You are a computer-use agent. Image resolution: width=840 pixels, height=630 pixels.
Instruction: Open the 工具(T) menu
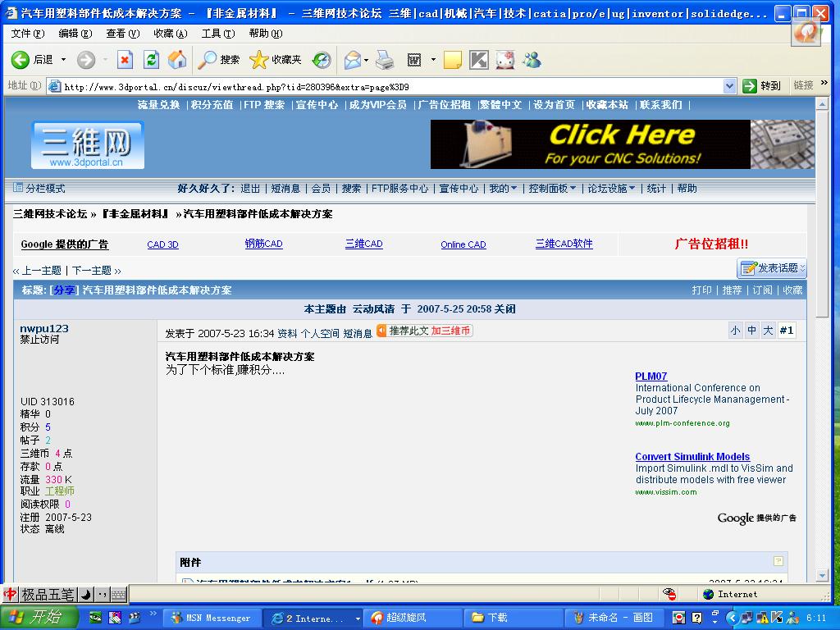tap(218, 34)
